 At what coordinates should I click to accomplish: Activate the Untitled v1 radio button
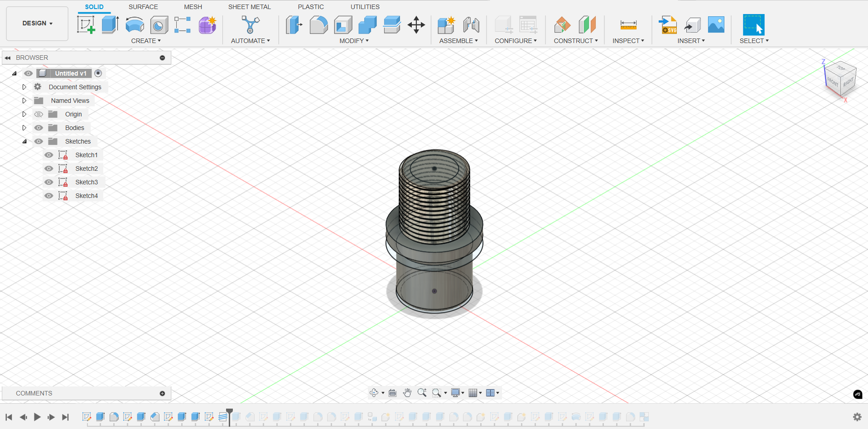[x=98, y=73]
